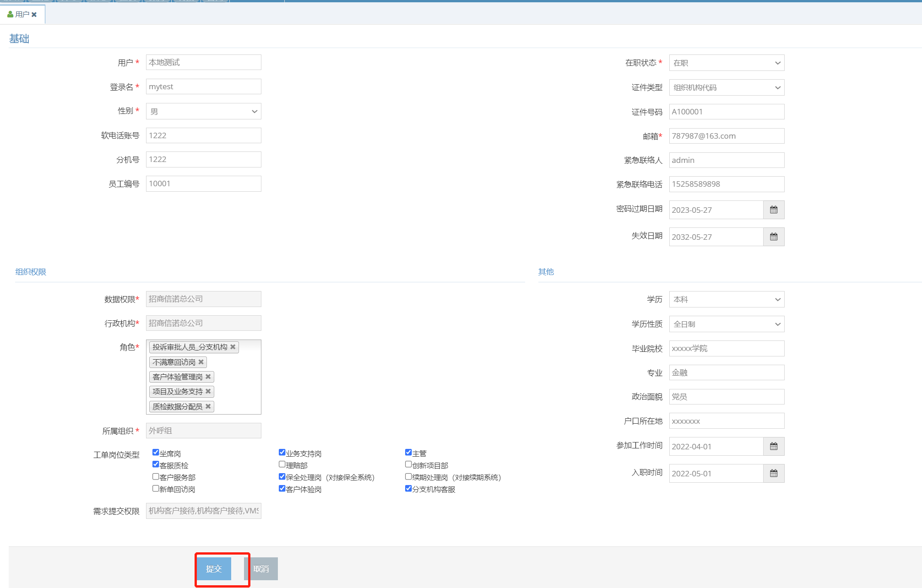Click the 需求提交权限 field
Viewport: 922px width, 588px height.
[204, 511]
